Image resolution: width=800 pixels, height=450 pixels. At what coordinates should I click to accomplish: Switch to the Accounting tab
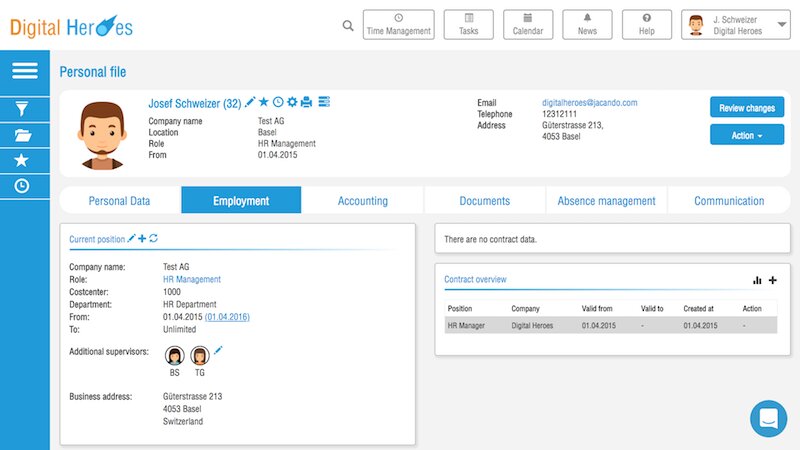pyautogui.click(x=362, y=201)
